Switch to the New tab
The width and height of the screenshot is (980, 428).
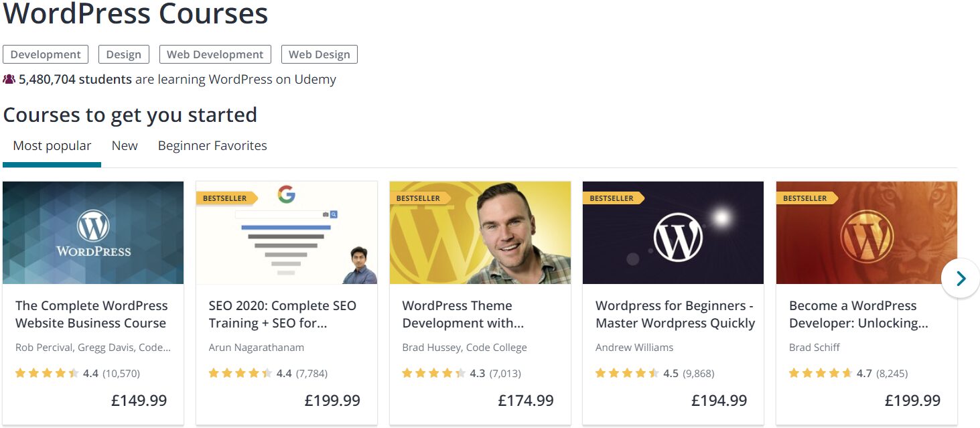click(125, 146)
